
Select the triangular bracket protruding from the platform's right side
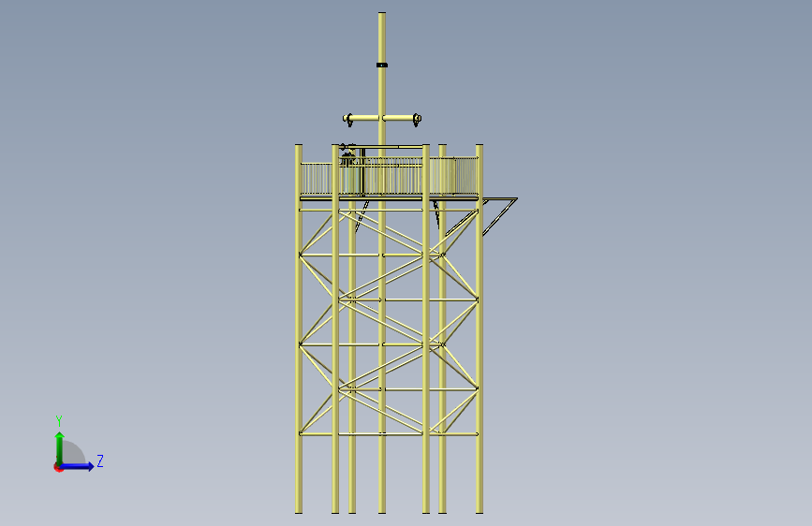(499, 216)
